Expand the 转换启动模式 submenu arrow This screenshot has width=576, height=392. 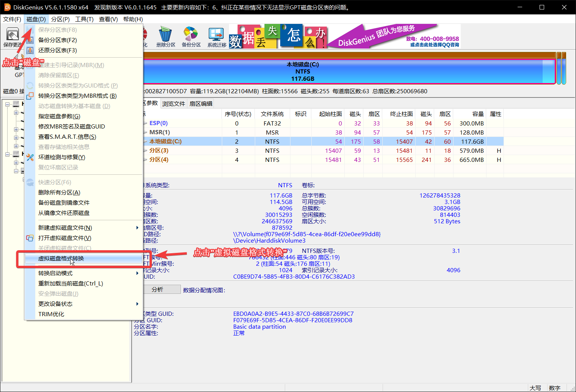[137, 273]
